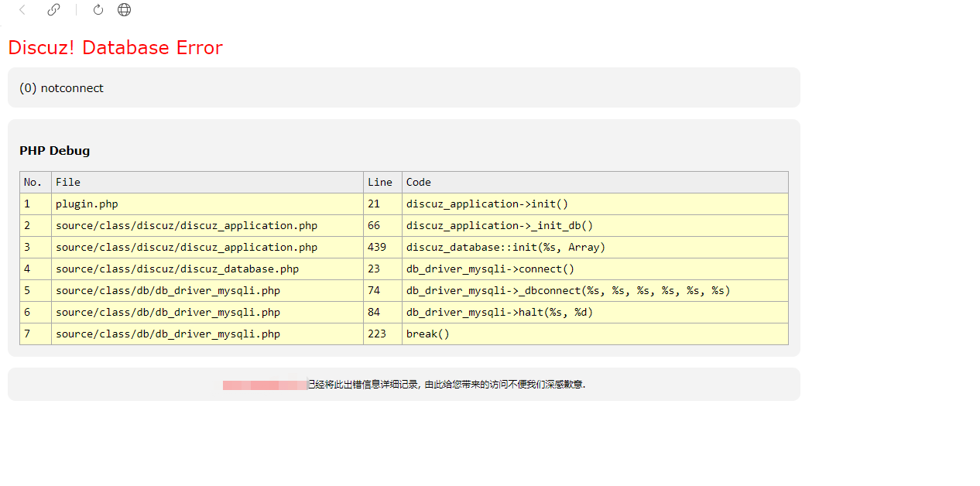Image resolution: width=980 pixels, height=486 pixels.
Task: Click the copy link icon
Action: pos(53,10)
